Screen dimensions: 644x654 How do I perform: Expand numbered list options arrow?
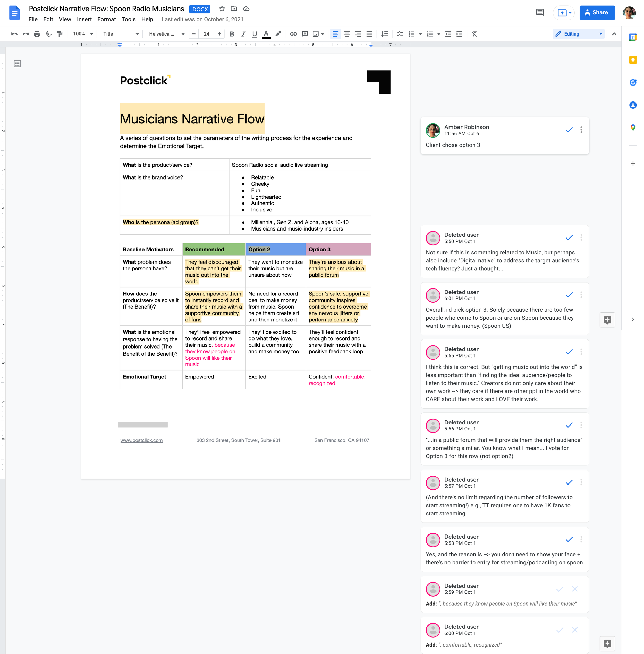click(x=439, y=34)
